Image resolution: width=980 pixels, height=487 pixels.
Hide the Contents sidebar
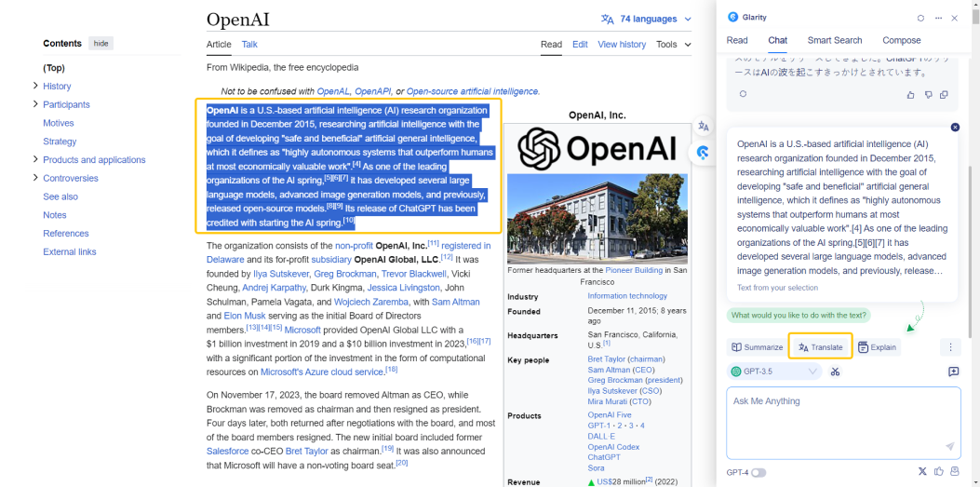click(x=101, y=43)
